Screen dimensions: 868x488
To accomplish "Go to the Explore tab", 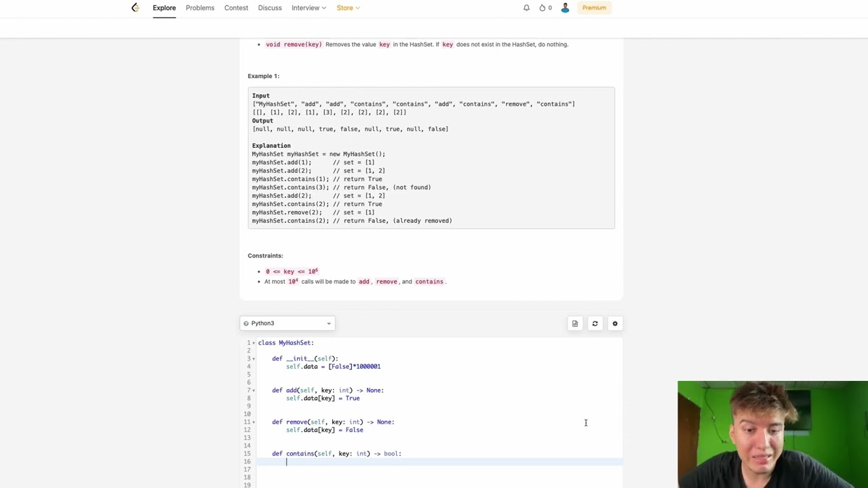I will pyautogui.click(x=164, y=7).
